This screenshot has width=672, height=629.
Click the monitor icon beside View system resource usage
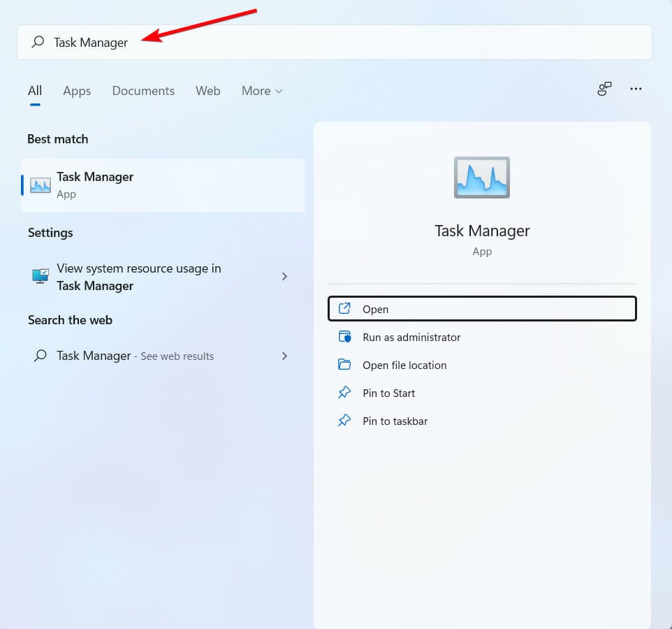pos(41,275)
